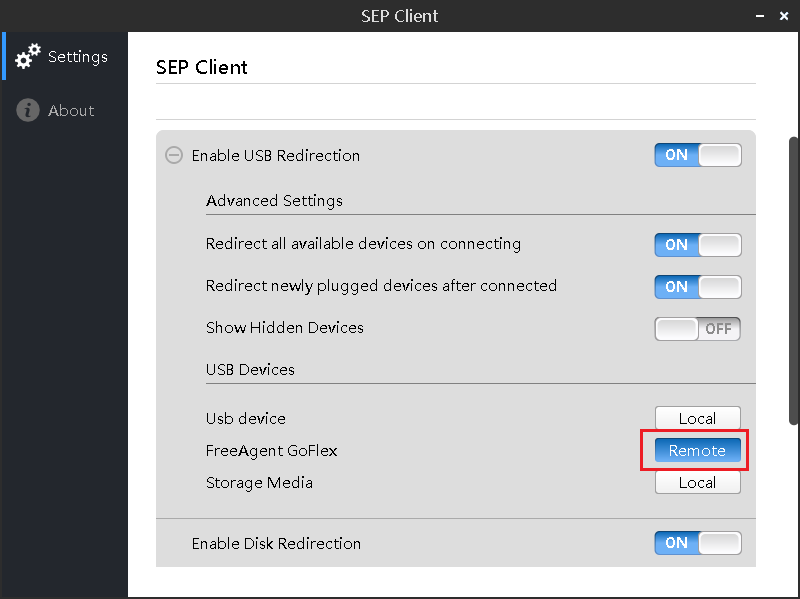Open the About tab label

(x=71, y=111)
